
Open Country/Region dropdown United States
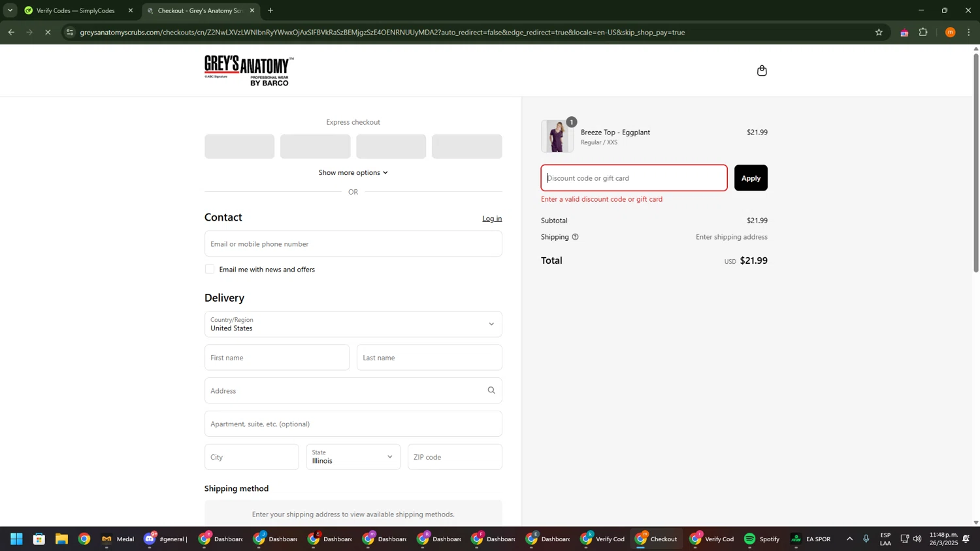(353, 324)
